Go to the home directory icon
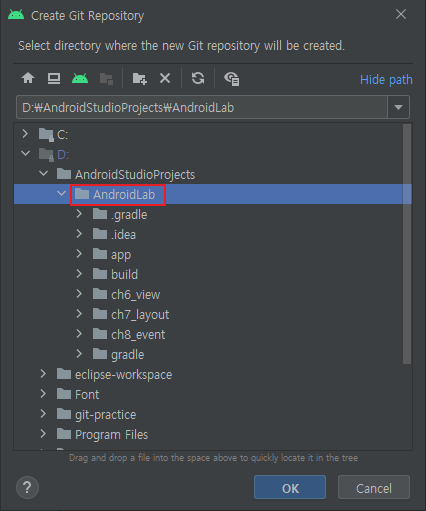 [28, 79]
